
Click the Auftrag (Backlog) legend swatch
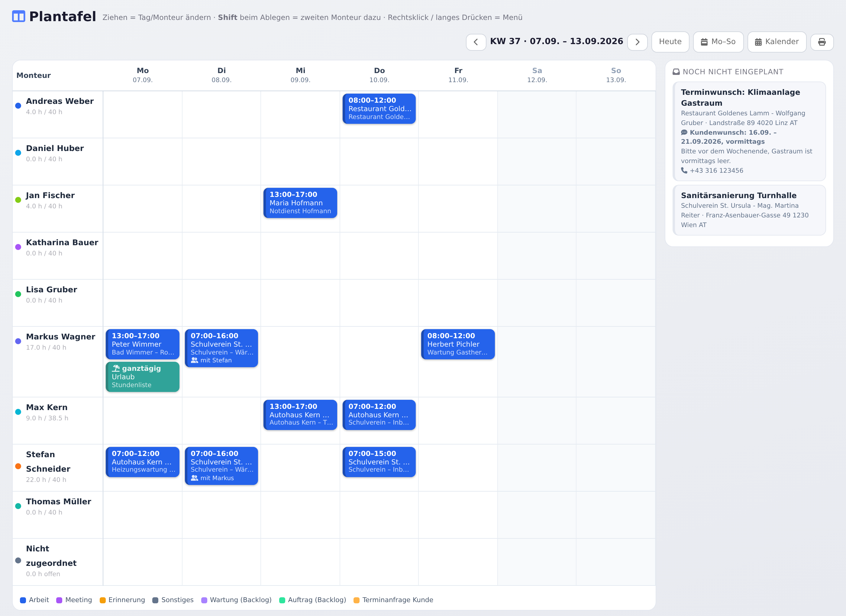282,600
